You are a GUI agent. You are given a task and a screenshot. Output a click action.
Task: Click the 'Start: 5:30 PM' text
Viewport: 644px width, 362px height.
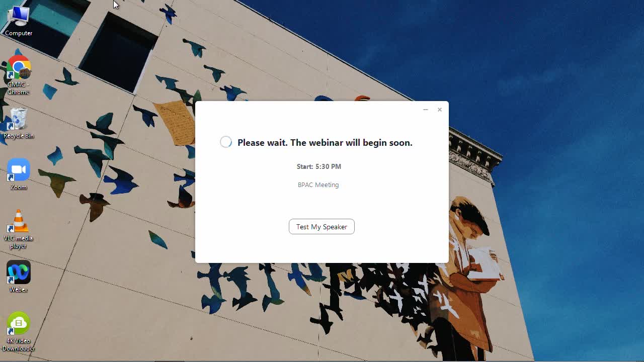tap(319, 166)
